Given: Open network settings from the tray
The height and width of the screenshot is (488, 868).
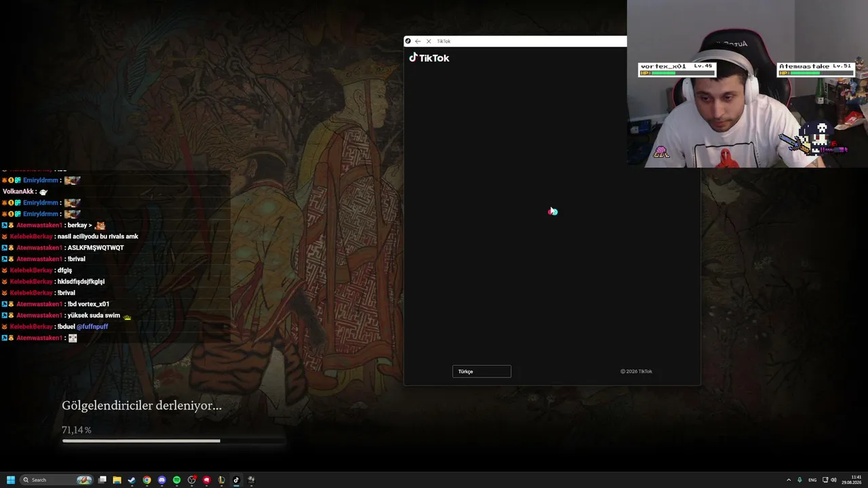Looking at the screenshot, I should click(x=825, y=480).
